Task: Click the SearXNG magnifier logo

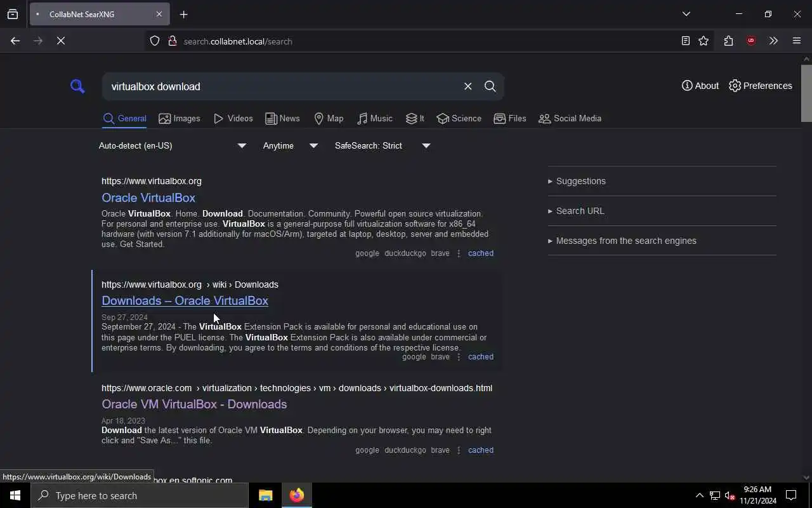Action: tap(77, 86)
